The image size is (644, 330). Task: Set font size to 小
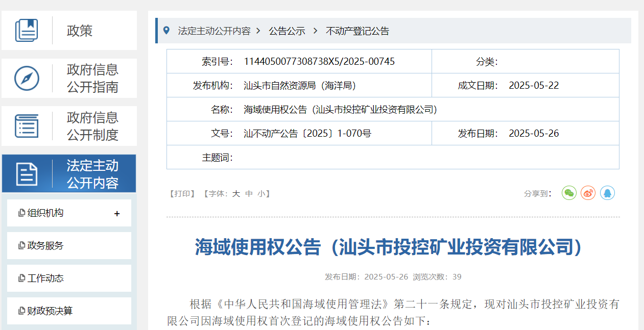tap(261, 194)
